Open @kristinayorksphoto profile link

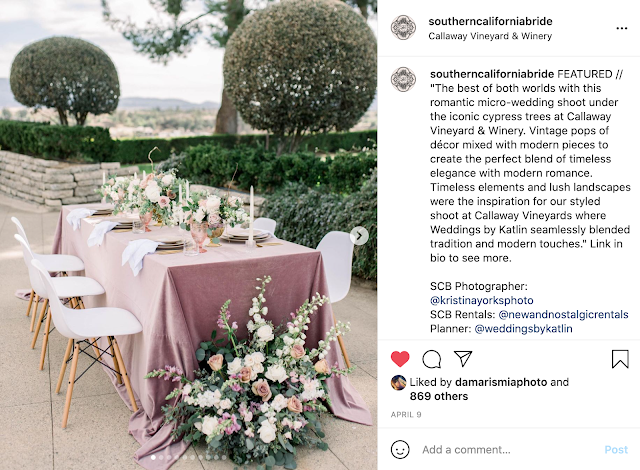pos(482,300)
